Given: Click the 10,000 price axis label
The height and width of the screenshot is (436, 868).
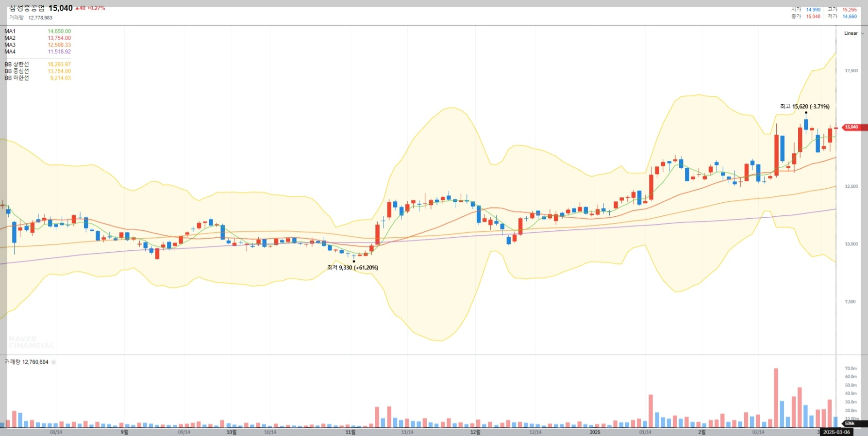Looking at the screenshot, I should click(851, 244).
